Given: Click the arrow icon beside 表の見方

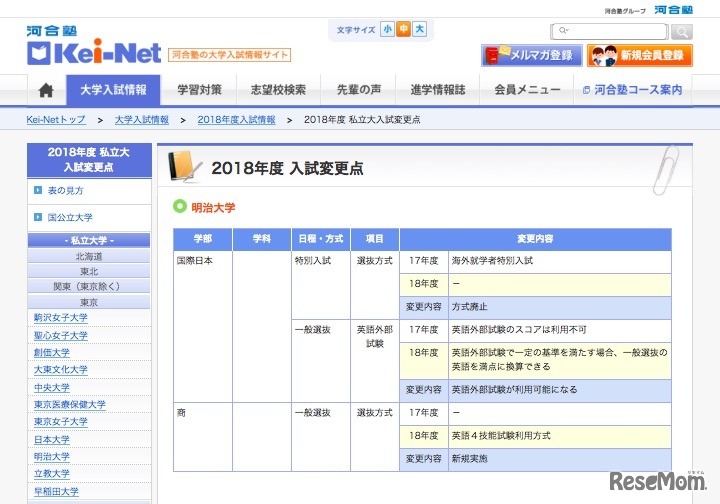Looking at the screenshot, I should point(38,190).
